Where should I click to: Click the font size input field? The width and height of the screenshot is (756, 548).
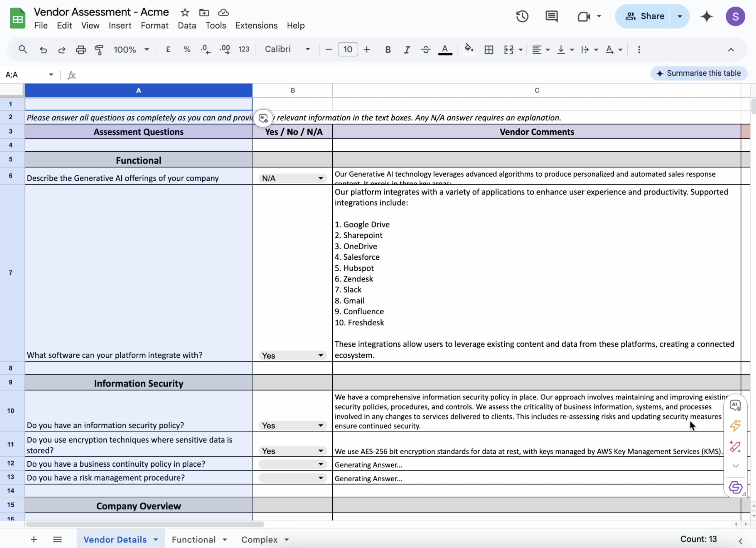(348, 50)
